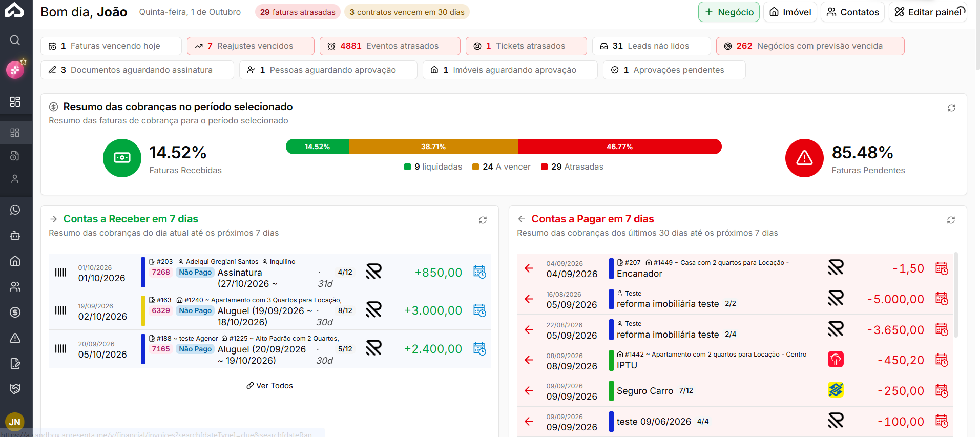980x437 pixels.
Task: Click the calendar icon for the -5.000,00 bill
Action: (942, 299)
